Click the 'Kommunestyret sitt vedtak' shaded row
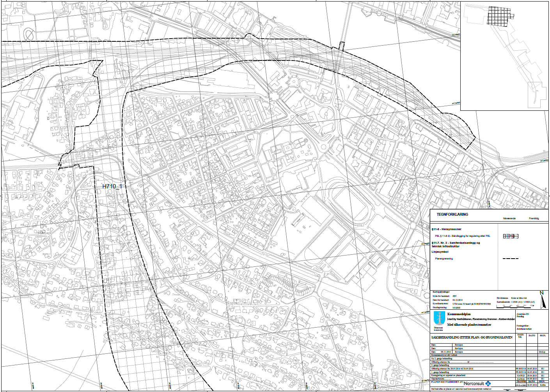Image resolution: width=550 pixels, height=392 pixels. (x=489, y=355)
